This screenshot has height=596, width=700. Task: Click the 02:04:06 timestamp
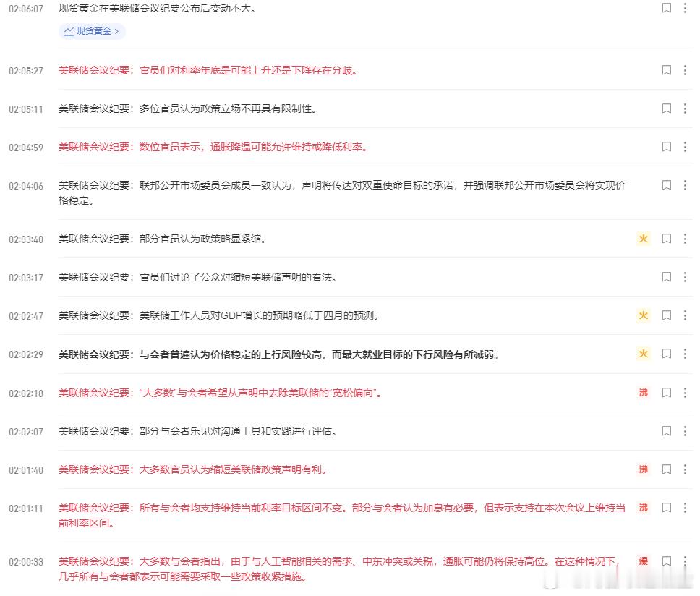tap(26, 186)
